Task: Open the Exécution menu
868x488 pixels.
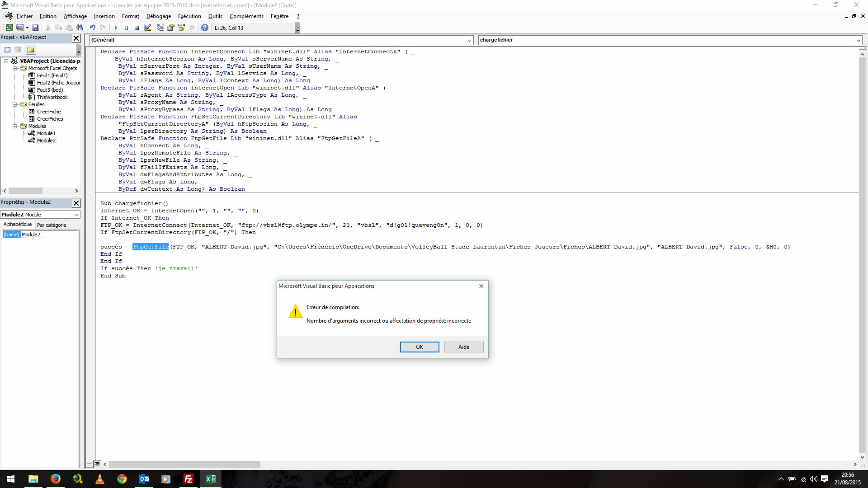Action: pos(189,16)
